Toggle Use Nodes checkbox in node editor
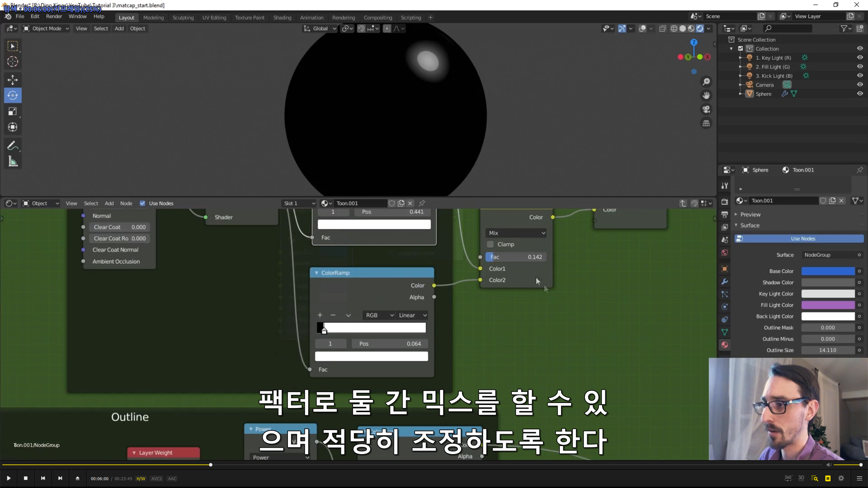This screenshot has width=868, height=488. pos(142,203)
